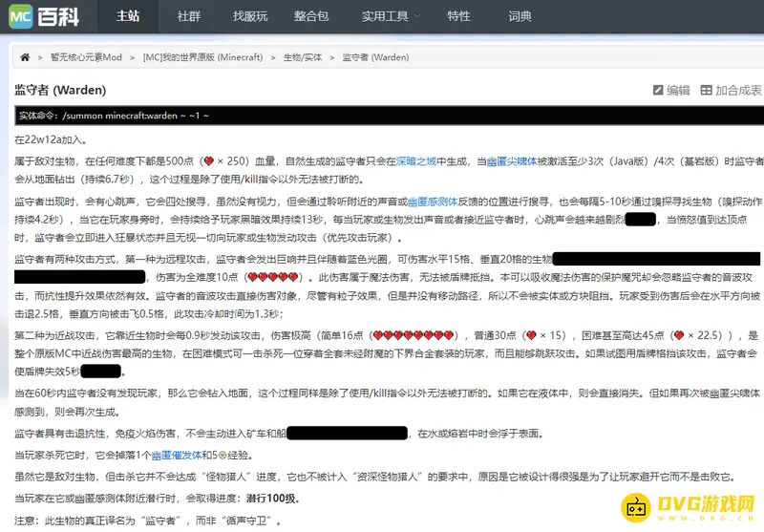
Task: Open the 整合包 modpacks section
Action: 310,16
